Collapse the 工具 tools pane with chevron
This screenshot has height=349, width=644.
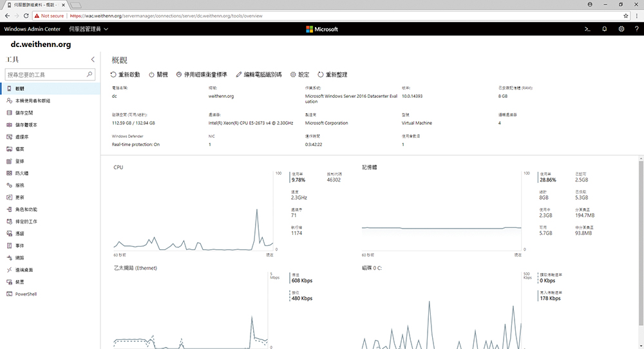click(x=93, y=59)
